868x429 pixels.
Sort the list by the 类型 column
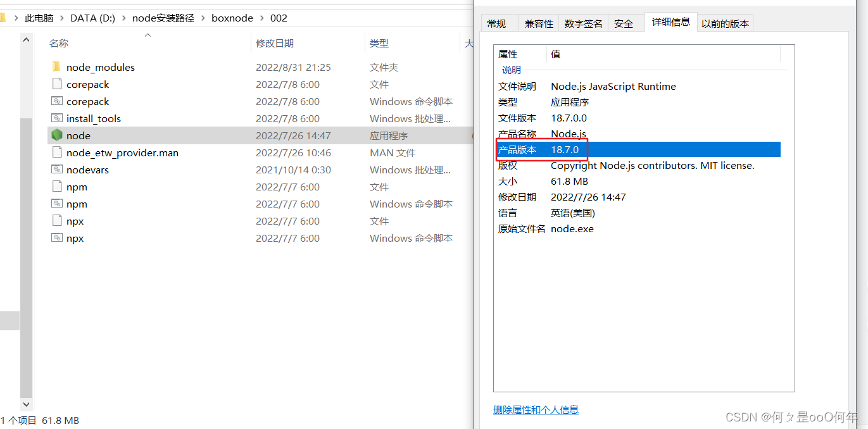pyautogui.click(x=379, y=42)
